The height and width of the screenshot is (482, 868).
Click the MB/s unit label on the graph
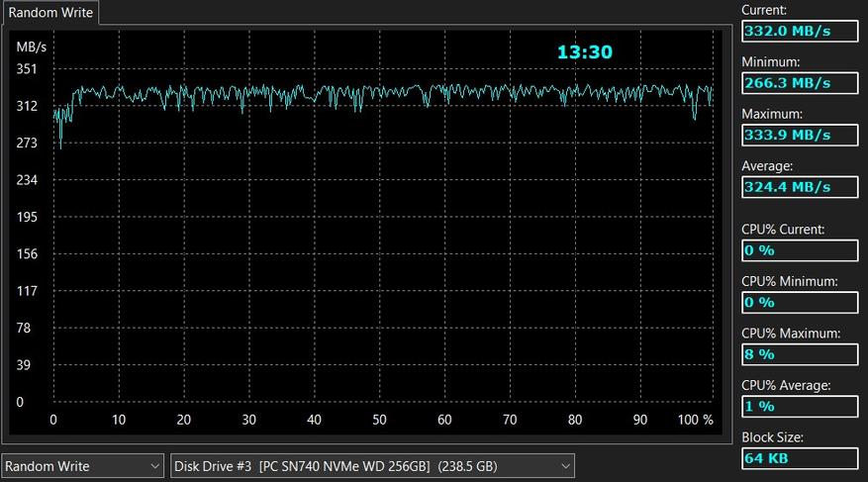tap(31, 48)
